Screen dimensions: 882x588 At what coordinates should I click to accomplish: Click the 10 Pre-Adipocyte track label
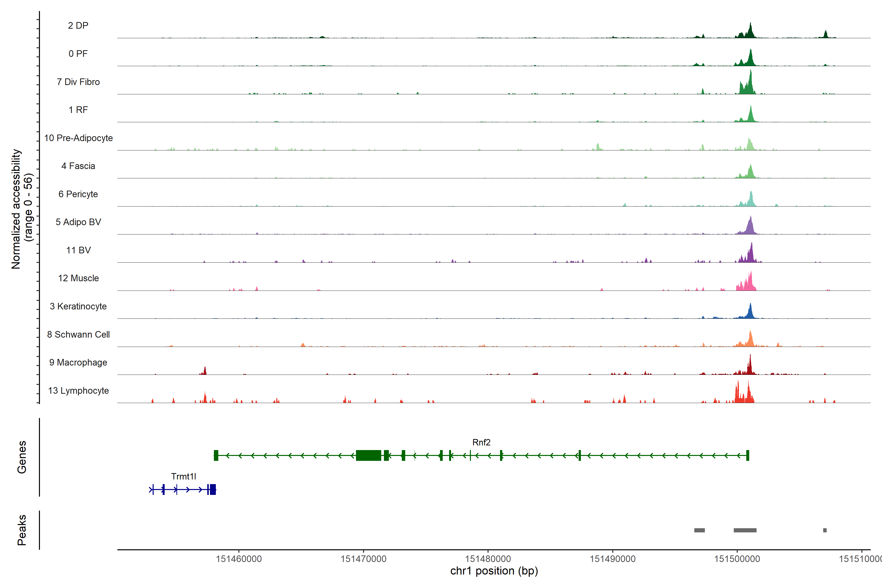tap(78, 138)
